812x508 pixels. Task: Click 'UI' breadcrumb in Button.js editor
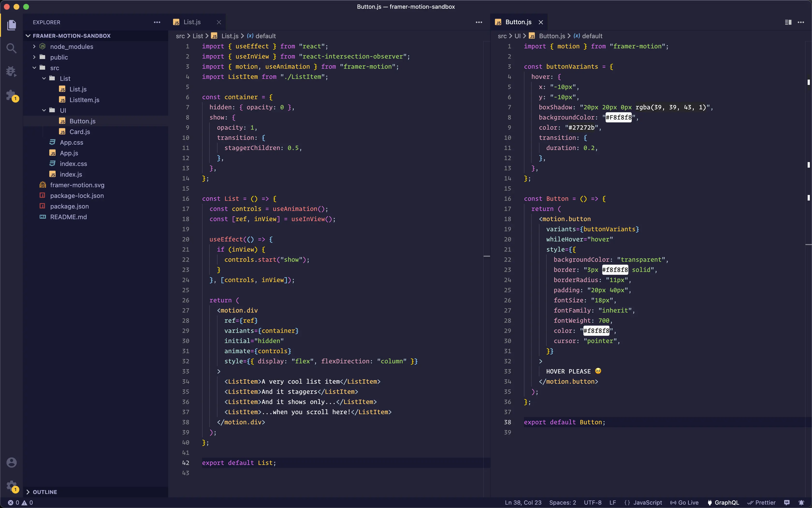point(517,36)
